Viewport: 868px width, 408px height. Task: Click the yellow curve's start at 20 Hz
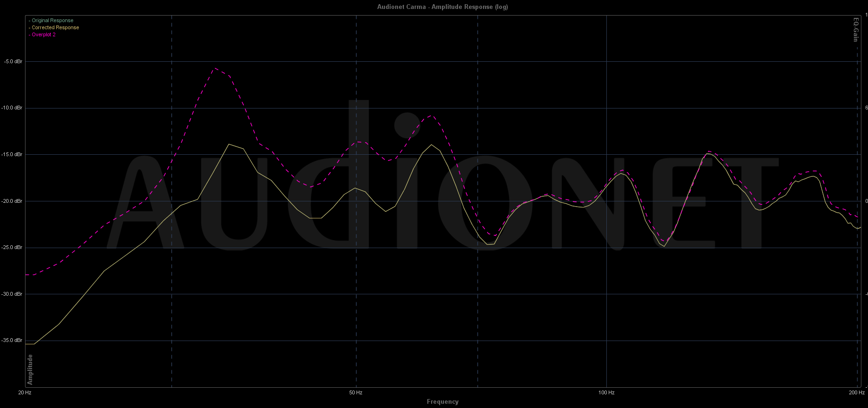tap(26, 344)
